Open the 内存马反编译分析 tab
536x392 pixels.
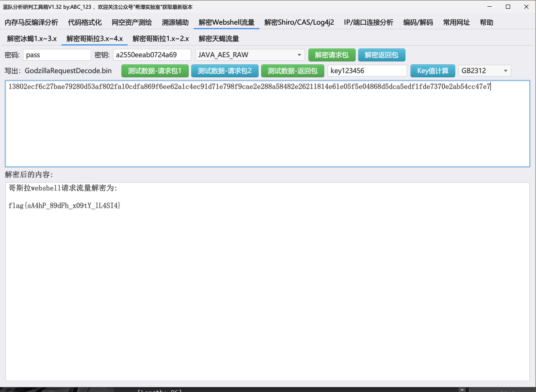coord(31,23)
